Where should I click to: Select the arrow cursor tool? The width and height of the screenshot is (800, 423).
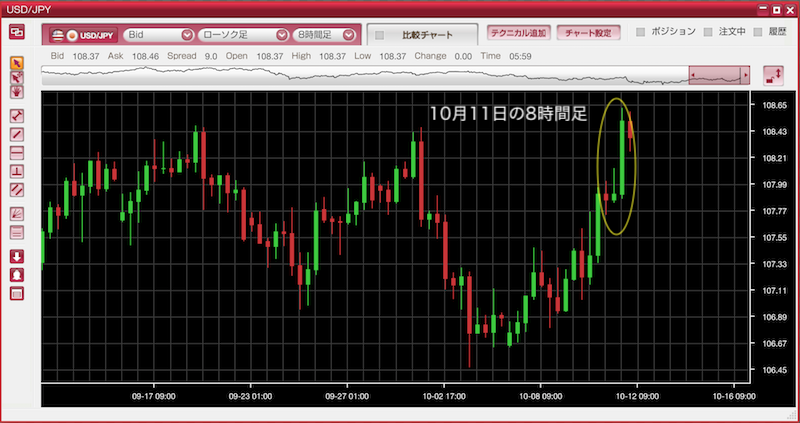tap(16, 63)
